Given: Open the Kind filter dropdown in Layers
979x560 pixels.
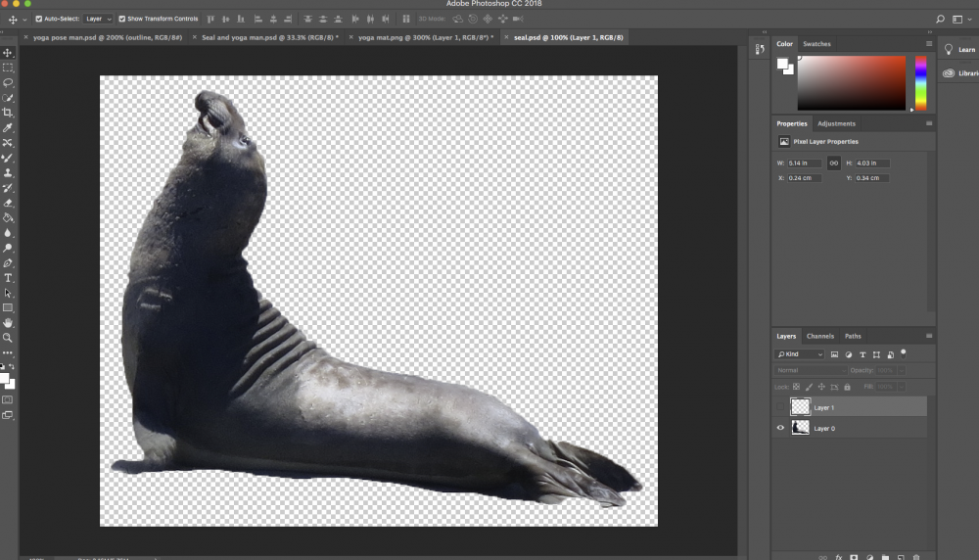Looking at the screenshot, I should [x=800, y=354].
